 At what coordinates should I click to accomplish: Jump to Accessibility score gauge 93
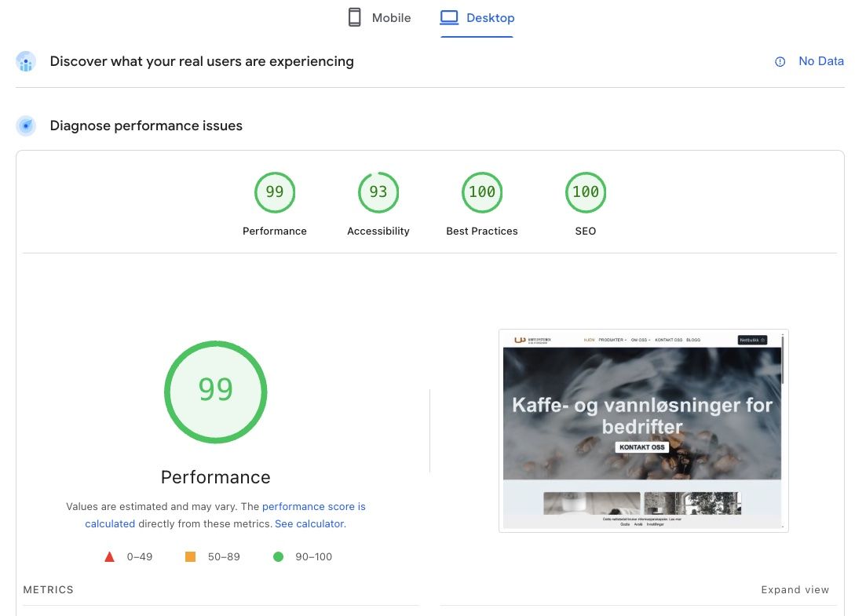(378, 192)
